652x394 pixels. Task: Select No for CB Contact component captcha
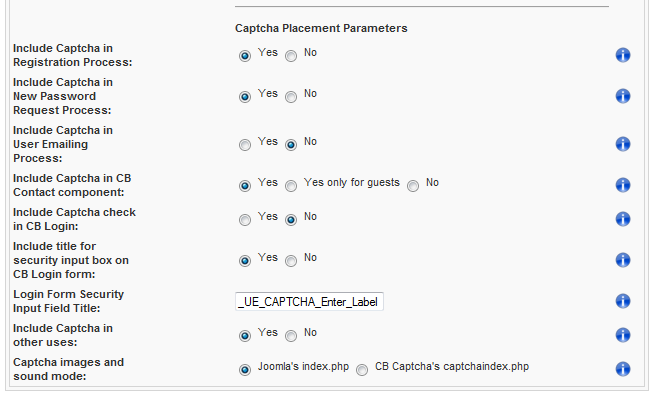[413, 186]
